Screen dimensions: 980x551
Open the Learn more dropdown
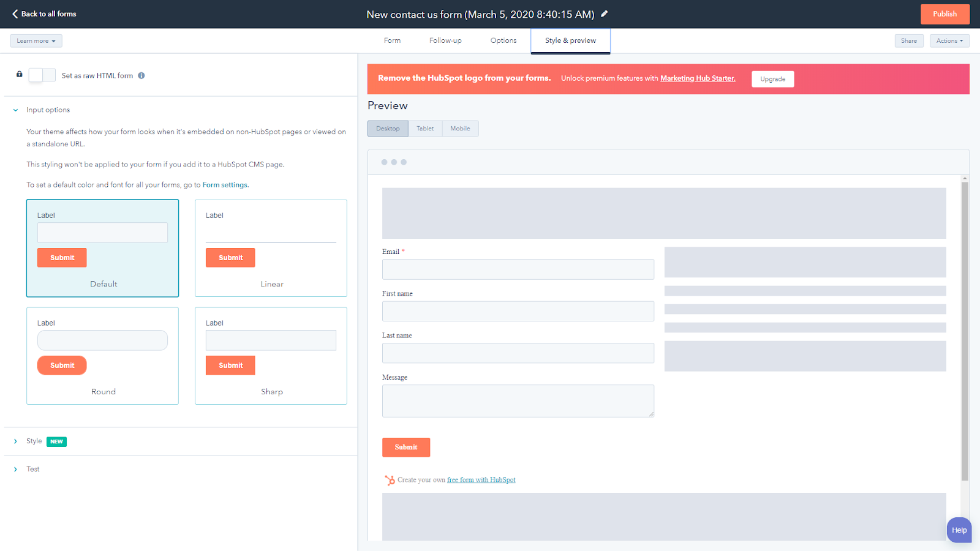36,41
